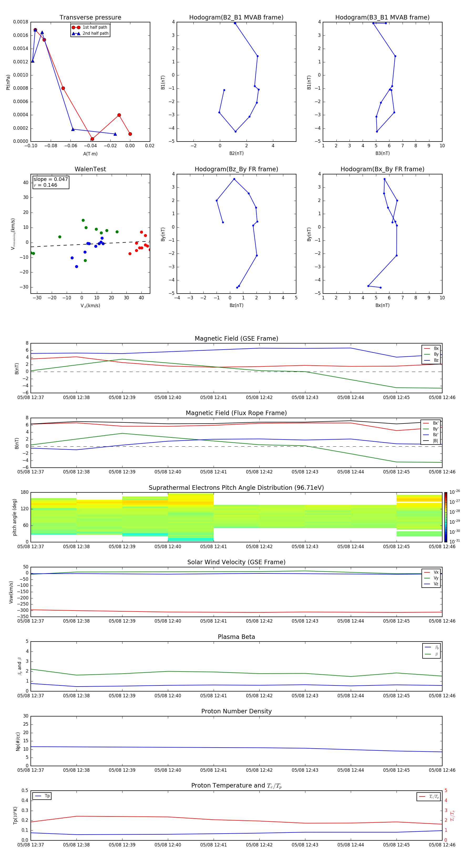Select 'Bz' in the GSE Frame legend
Viewport: 473px width, 868px height.
pos(431,360)
